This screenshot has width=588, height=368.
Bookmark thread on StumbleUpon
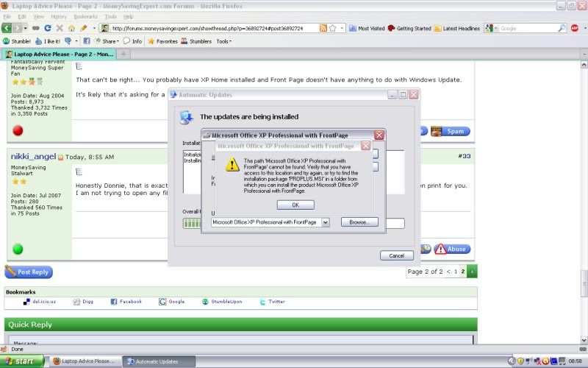222,302
